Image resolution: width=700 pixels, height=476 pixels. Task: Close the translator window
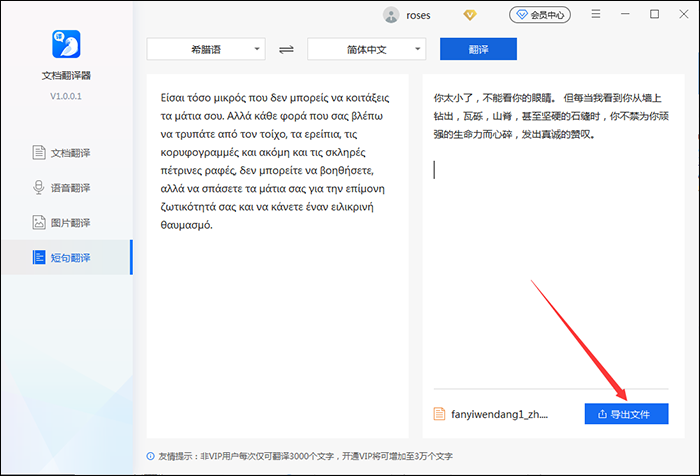point(683,14)
